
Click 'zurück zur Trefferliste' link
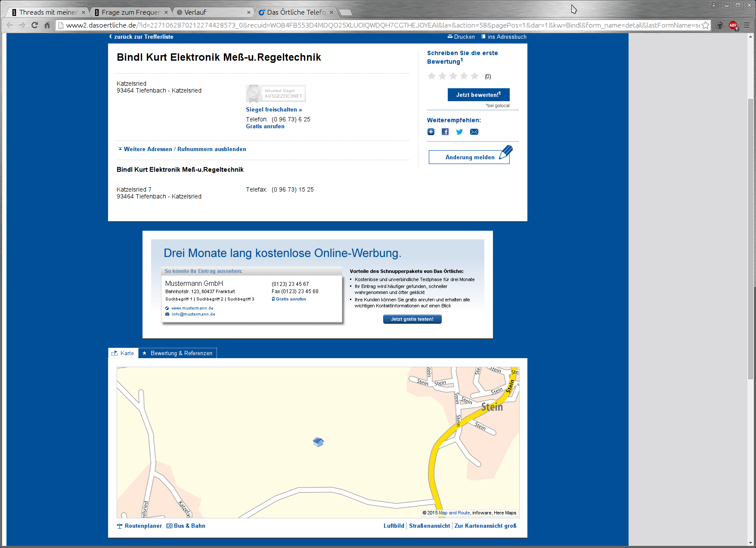[141, 37]
